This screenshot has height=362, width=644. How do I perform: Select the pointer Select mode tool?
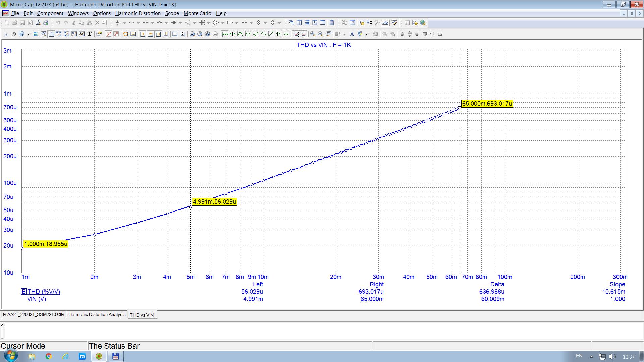(6, 34)
